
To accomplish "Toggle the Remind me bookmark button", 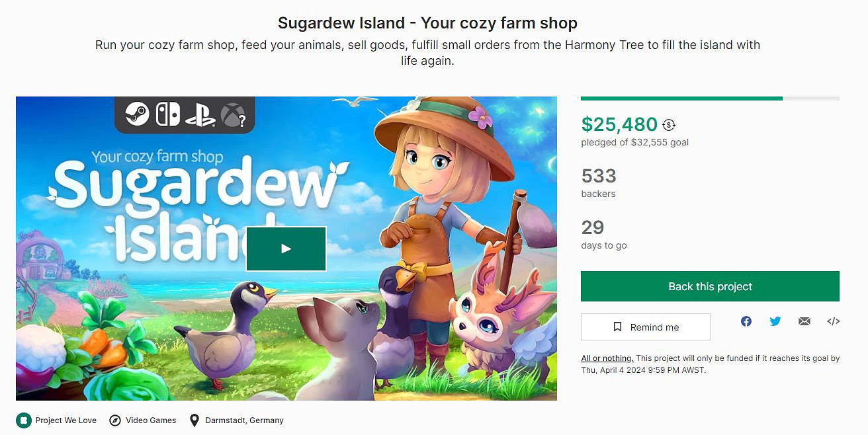I will [645, 327].
